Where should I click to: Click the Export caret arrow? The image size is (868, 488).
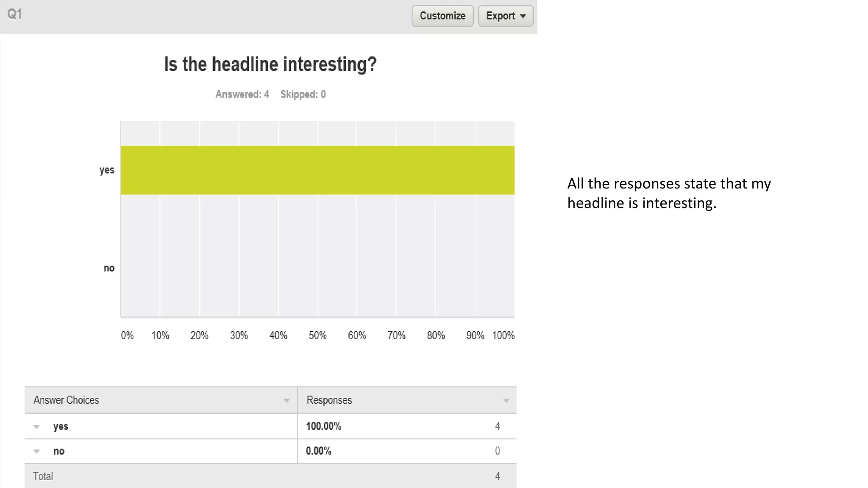point(523,17)
